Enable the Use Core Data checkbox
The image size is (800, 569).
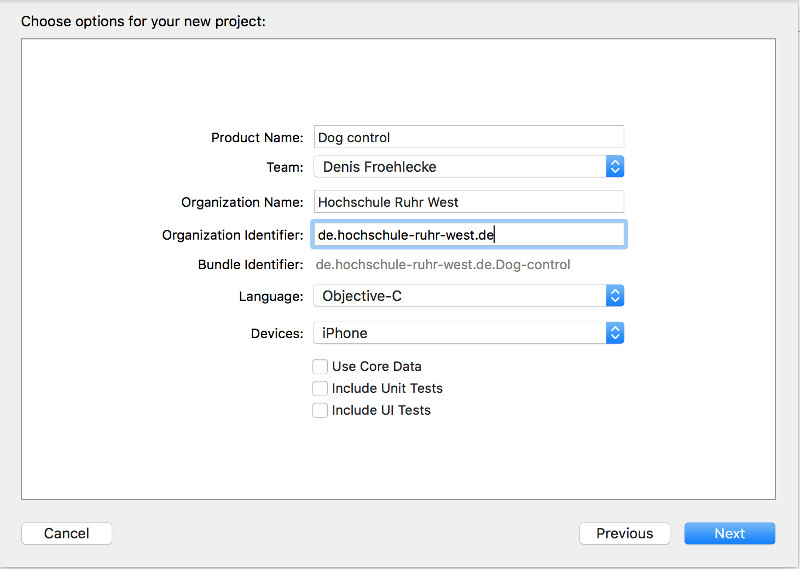[320, 366]
